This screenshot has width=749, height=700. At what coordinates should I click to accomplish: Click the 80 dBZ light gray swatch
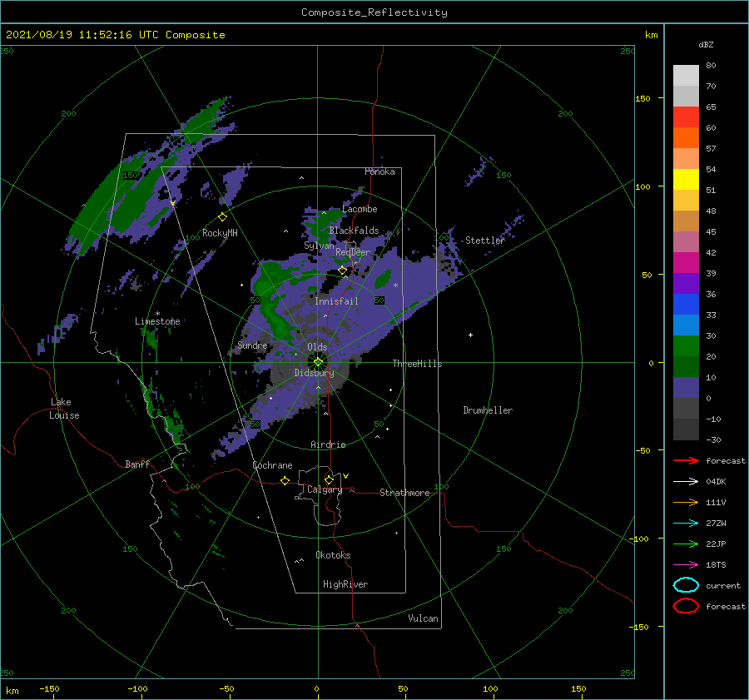tap(686, 76)
